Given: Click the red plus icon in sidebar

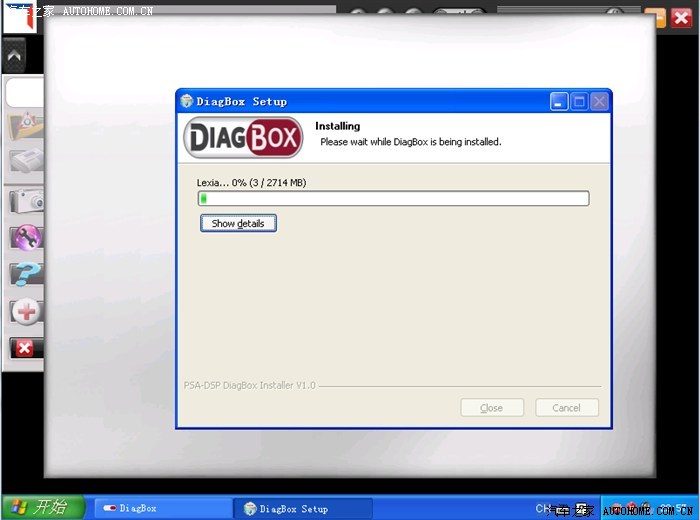Looking at the screenshot, I should [x=25, y=312].
